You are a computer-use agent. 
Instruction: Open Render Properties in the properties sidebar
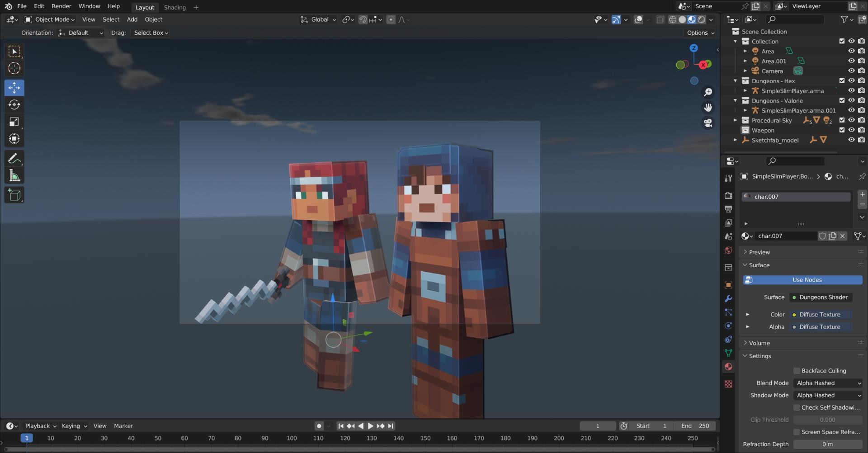(728, 196)
